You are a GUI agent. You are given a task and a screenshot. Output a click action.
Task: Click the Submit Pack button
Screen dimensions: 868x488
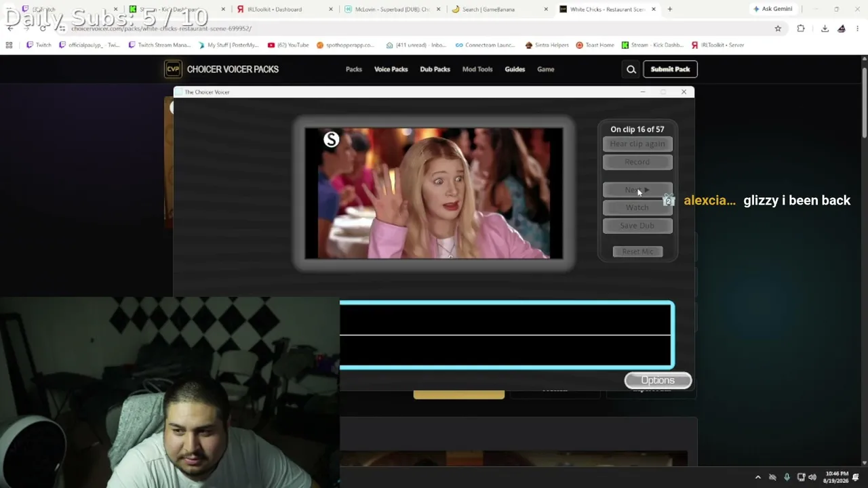671,69
